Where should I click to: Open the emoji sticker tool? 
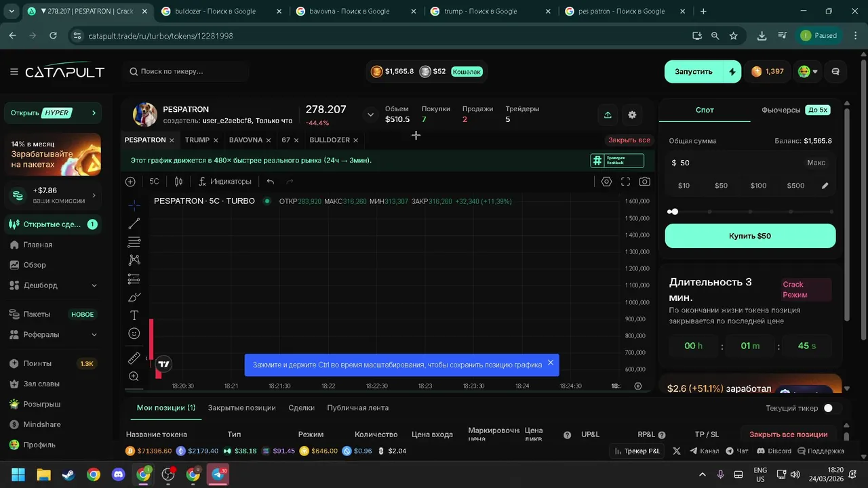tap(134, 333)
